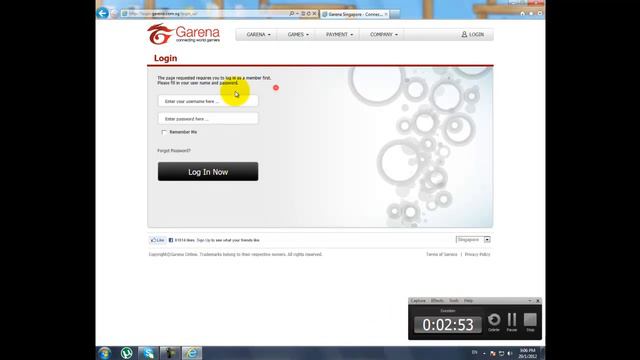Show hidden tray icons arrow
The width and height of the screenshot is (640, 360).
[484, 353]
